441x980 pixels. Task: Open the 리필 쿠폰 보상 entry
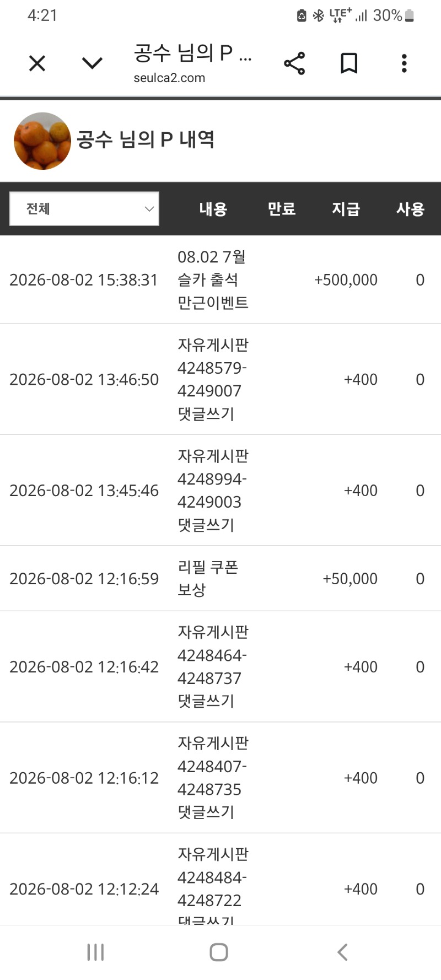(x=220, y=578)
